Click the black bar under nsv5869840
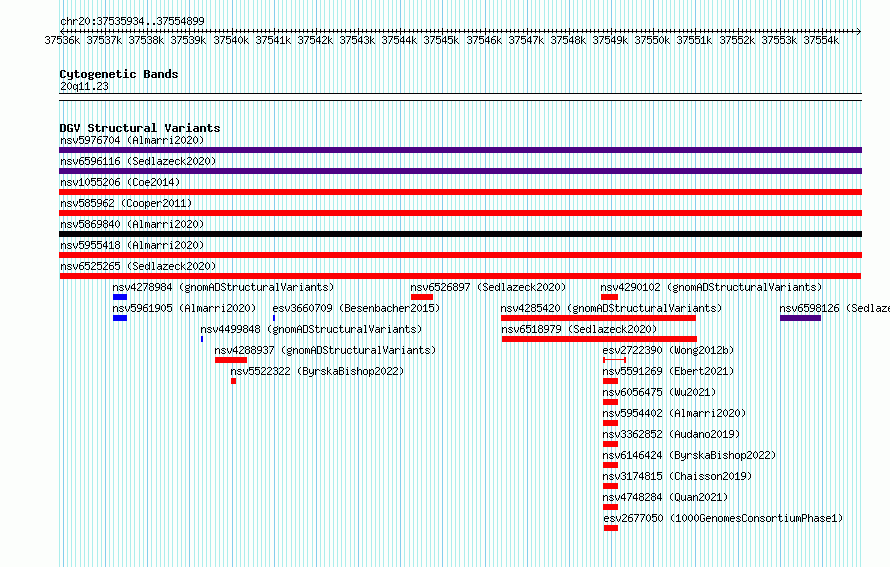The width and height of the screenshot is (890, 567). point(460,234)
